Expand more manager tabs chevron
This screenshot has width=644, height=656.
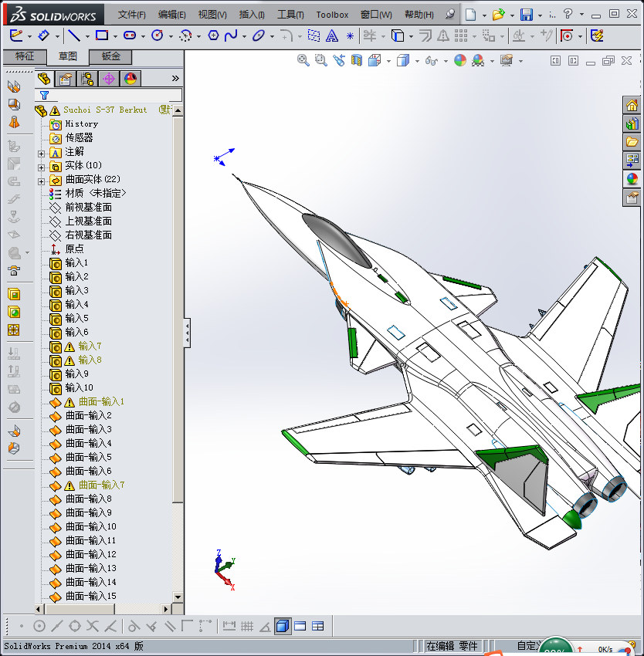pos(175,78)
